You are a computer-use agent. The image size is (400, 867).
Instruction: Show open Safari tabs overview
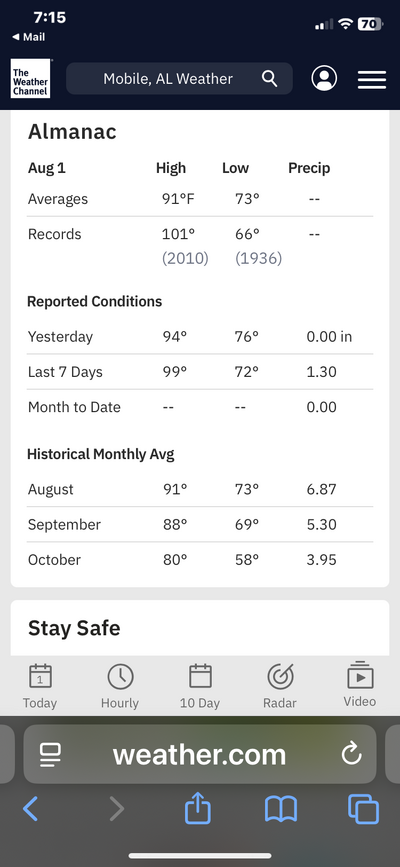tap(363, 809)
